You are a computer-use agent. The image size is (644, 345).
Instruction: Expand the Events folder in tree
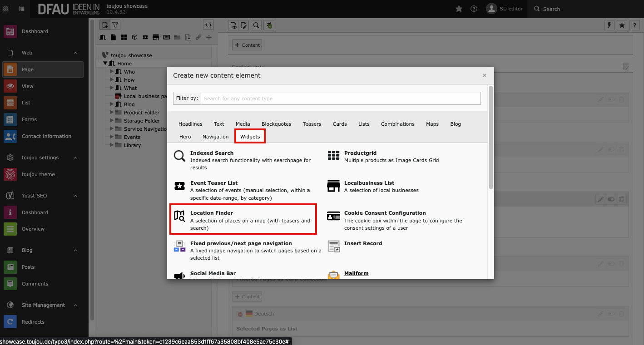click(112, 137)
